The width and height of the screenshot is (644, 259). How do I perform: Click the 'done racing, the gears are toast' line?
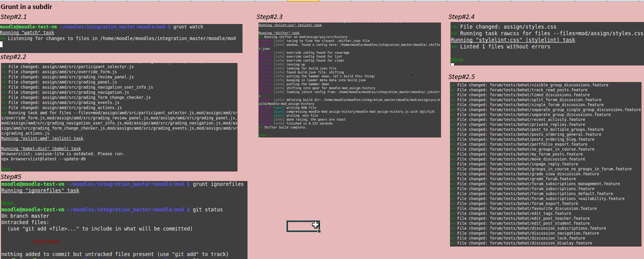click(x=315, y=119)
